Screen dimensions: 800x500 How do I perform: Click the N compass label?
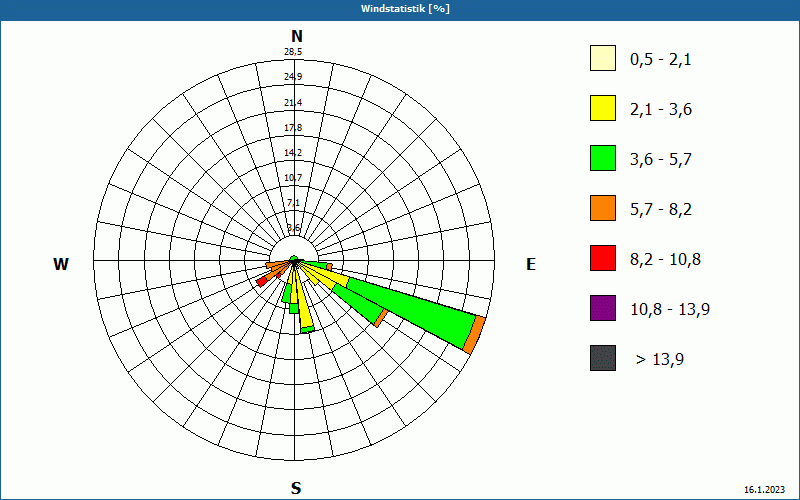(296, 36)
